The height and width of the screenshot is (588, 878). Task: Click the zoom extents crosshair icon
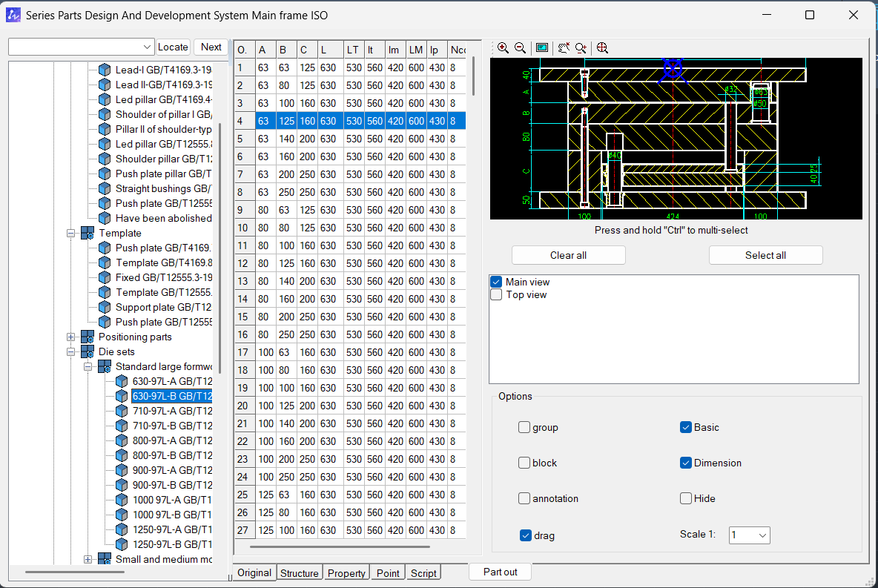click(602, 48)
